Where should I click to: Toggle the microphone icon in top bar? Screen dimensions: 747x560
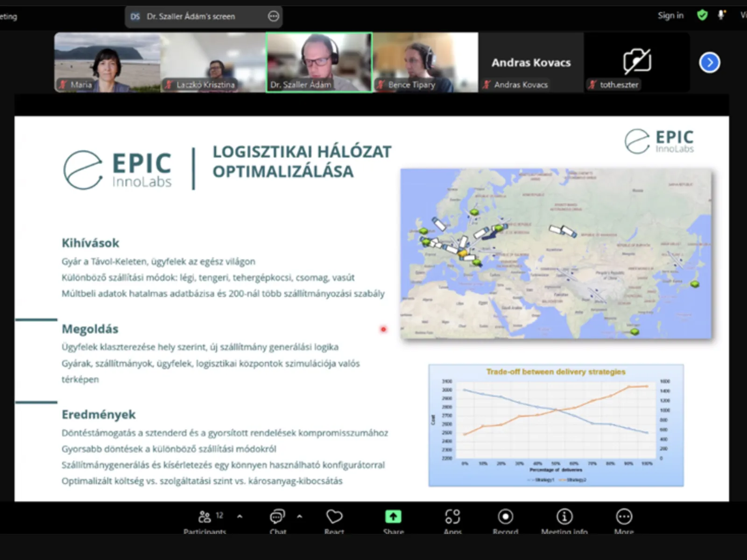pos(722,15)
